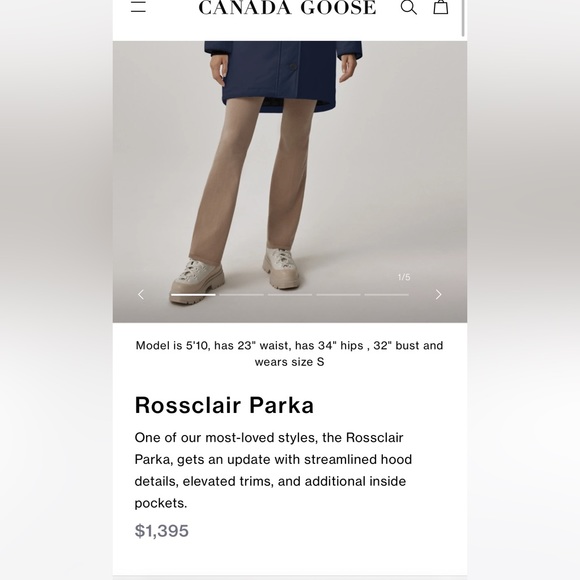Jump to third carousel indicator bar
Viewport: 580px width, 580px height.
coord(290,295)
